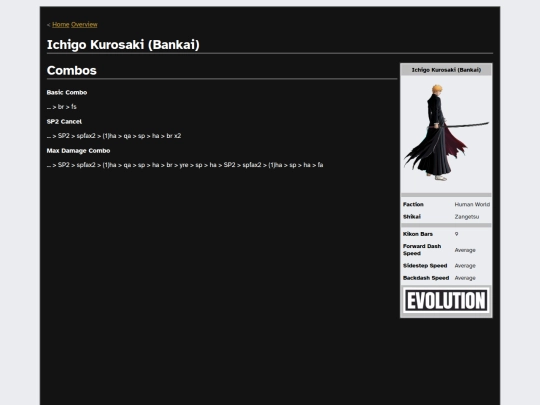Viewport: 540px width, 405px height.
Task: Click the Backdash Speed Average value
Action: [465, 278]
